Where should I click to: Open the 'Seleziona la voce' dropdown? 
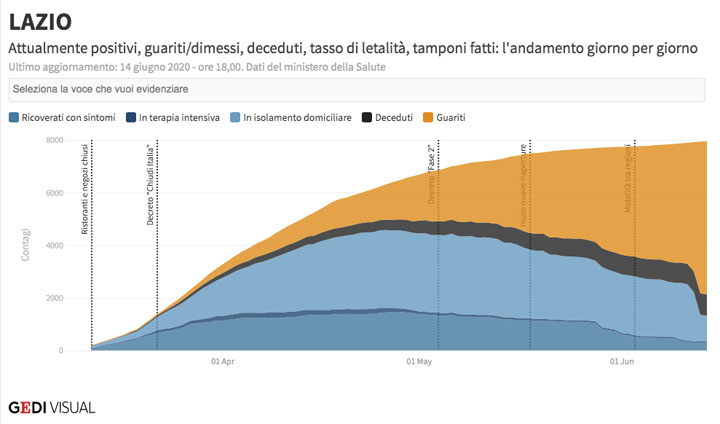[x=358, y=90]
